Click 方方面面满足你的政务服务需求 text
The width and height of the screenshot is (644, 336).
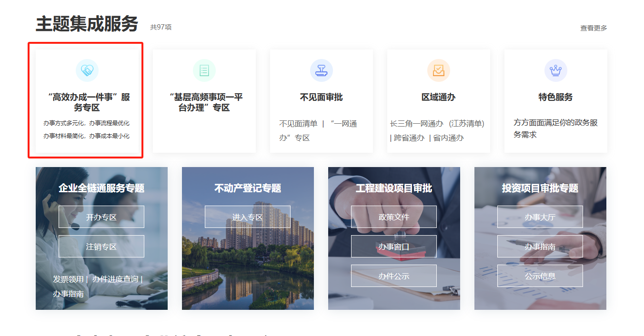(x=555, y=128)
